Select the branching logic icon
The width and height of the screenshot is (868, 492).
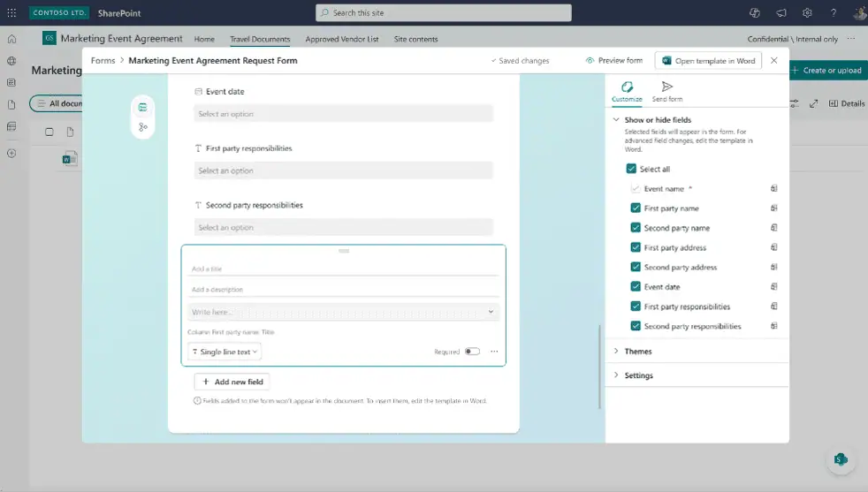[143, 127]
